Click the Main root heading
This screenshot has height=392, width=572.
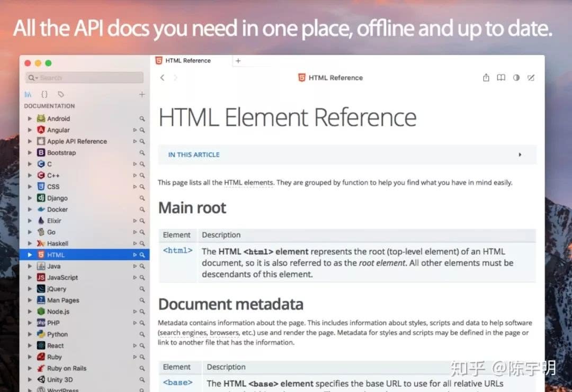coord(192,208)
